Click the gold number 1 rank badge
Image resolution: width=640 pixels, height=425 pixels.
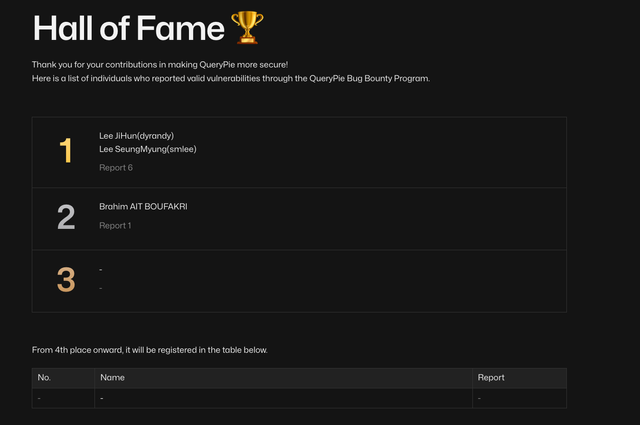(66, 151)
